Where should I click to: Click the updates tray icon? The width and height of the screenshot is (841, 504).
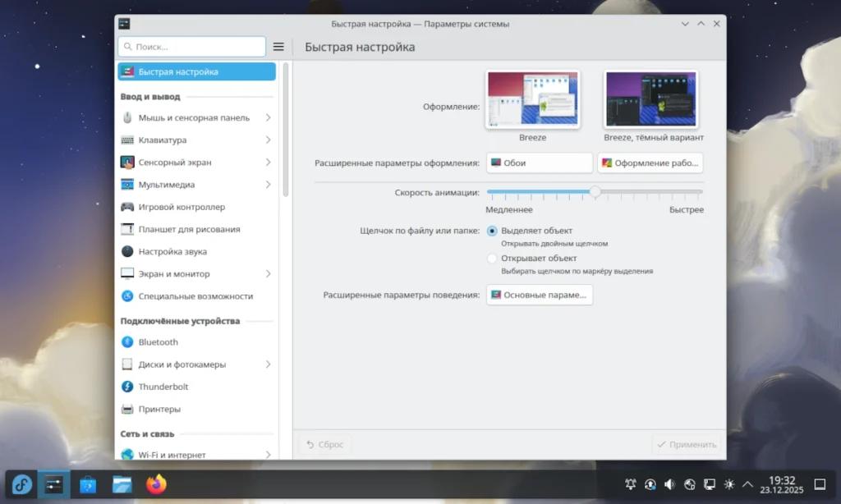coord(650,484)
